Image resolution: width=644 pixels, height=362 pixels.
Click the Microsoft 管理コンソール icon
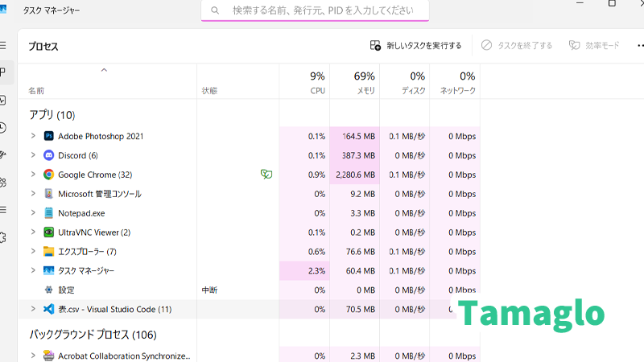pyautogui.click(x=48, y=194)
